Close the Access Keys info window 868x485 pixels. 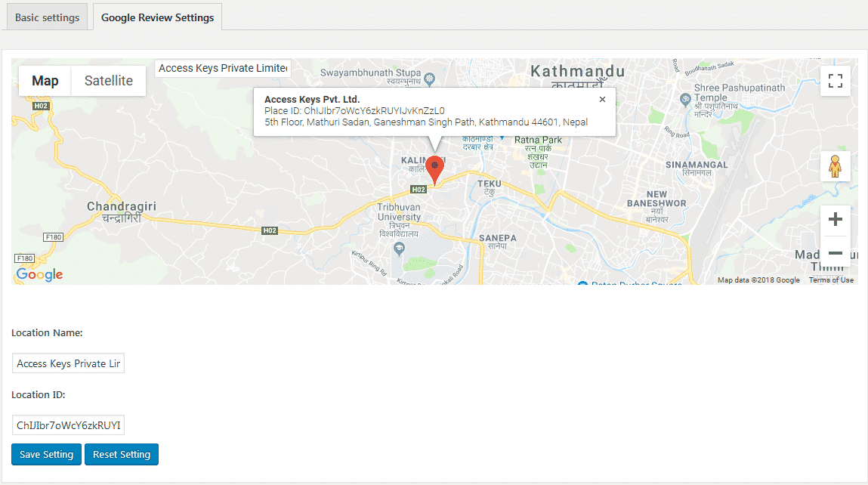point(602,99)
